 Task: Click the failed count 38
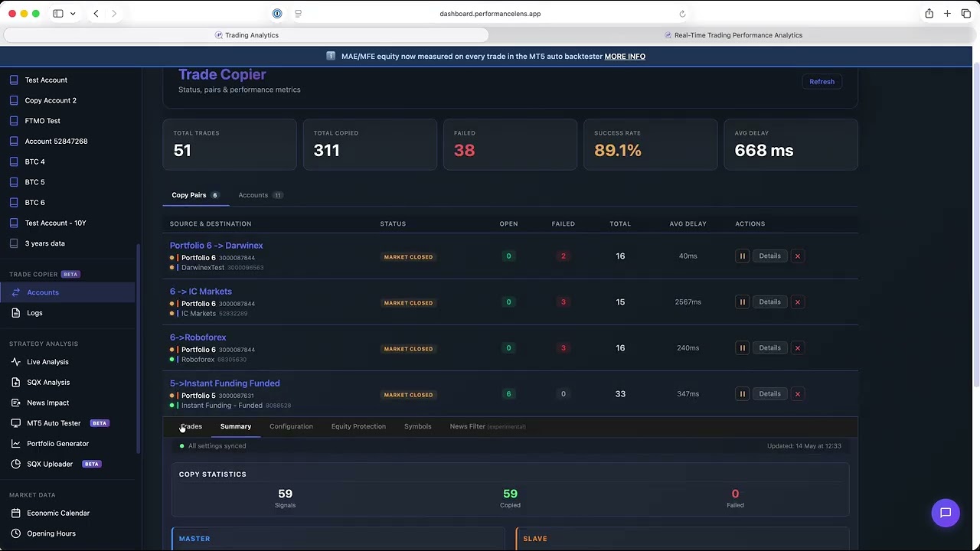pos(464,151)
